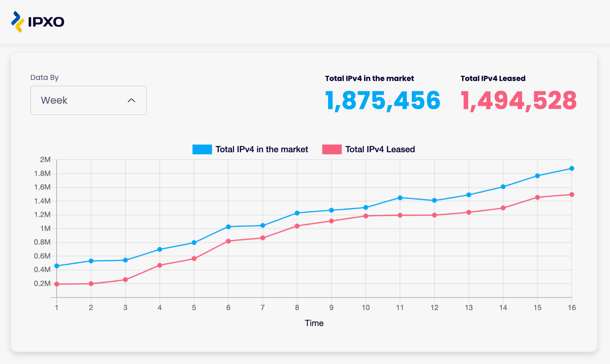Select the pink data point at week 16
Image resolution: width=610 pixels, height=364 pixels.
click(x=572, y=195)
